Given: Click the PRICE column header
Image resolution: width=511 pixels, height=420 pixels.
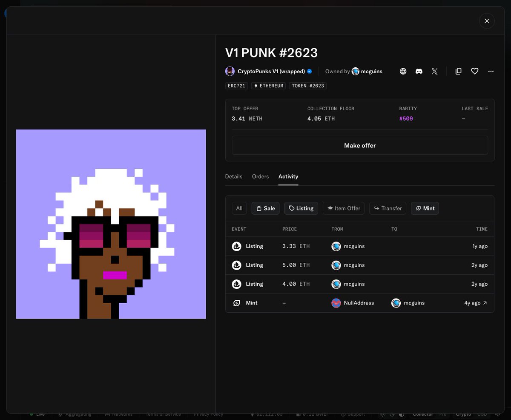Looking at the screenshot, I should click(290, 229).
